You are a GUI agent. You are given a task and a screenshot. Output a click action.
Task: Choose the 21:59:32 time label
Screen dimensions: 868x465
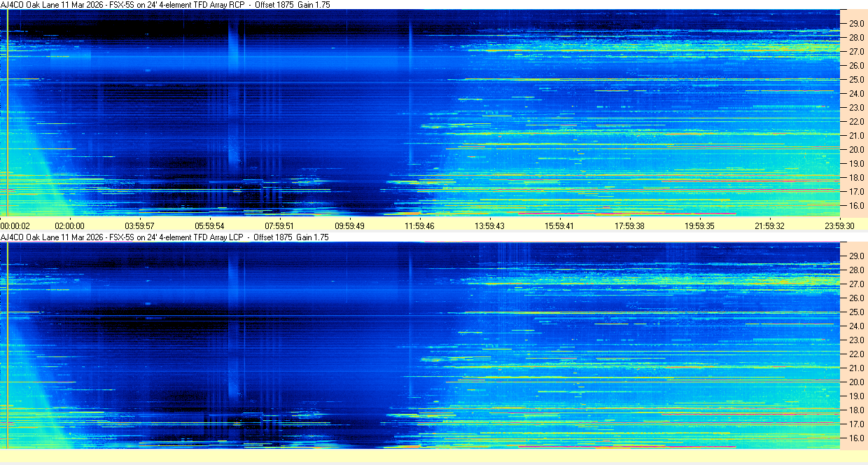[769, 225]
